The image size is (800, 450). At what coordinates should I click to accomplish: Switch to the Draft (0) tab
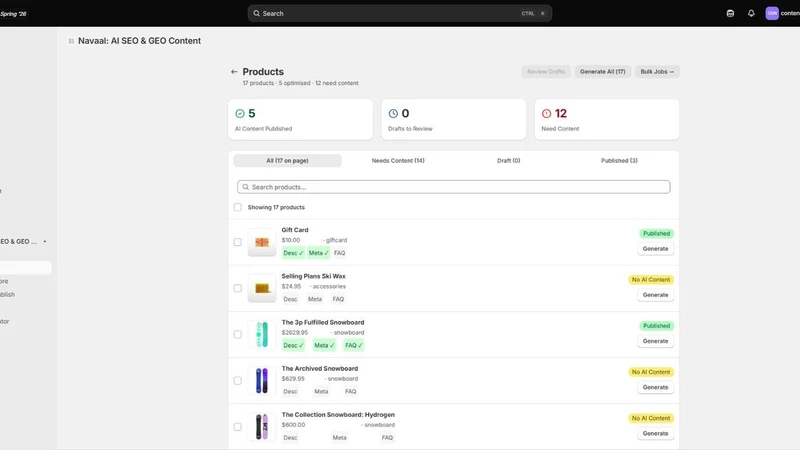(x=509, y=161)
